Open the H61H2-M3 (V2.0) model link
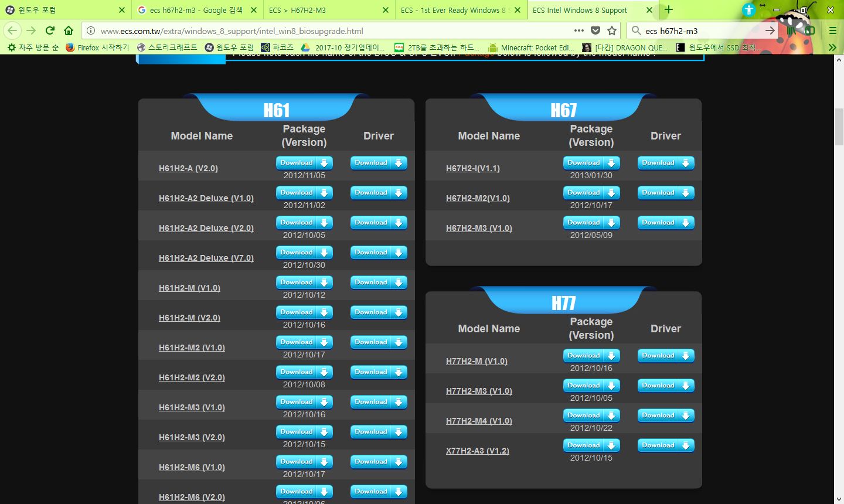This screenshot has height=504, width=844. coord(192,437)
